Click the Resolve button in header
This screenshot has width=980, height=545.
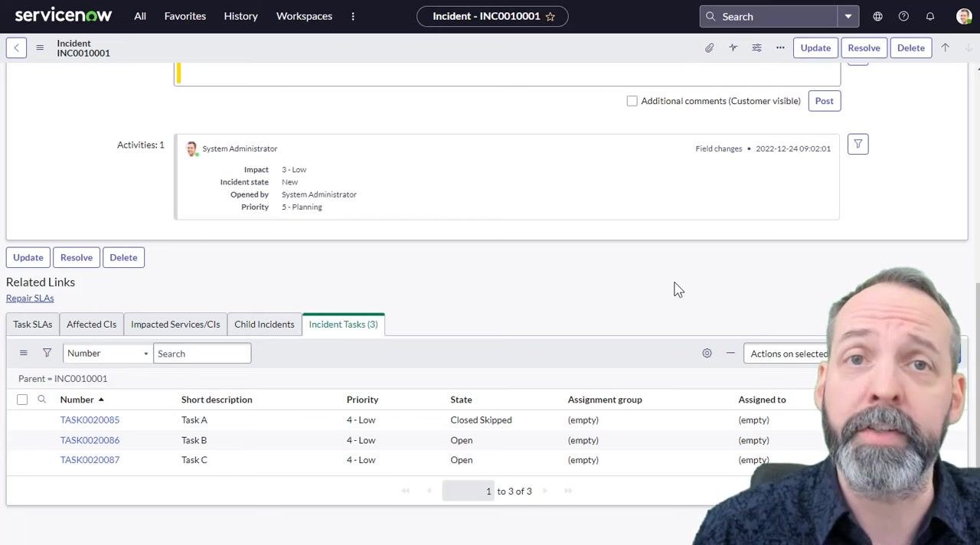tap(864, 47)
